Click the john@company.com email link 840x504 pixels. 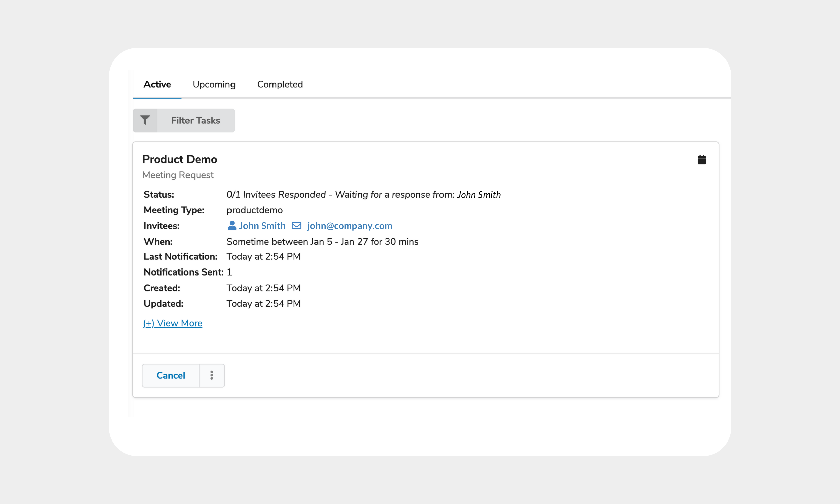click(350, 226)
